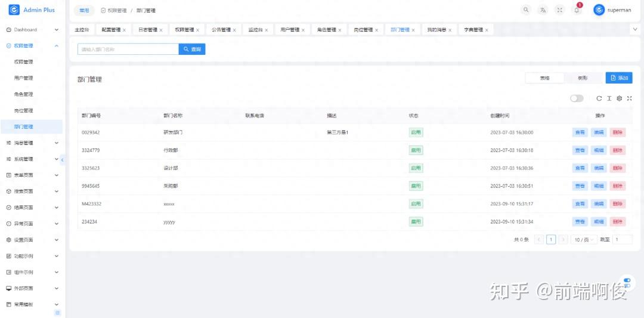Click the next page arrow in pagination

click(563, 239)
